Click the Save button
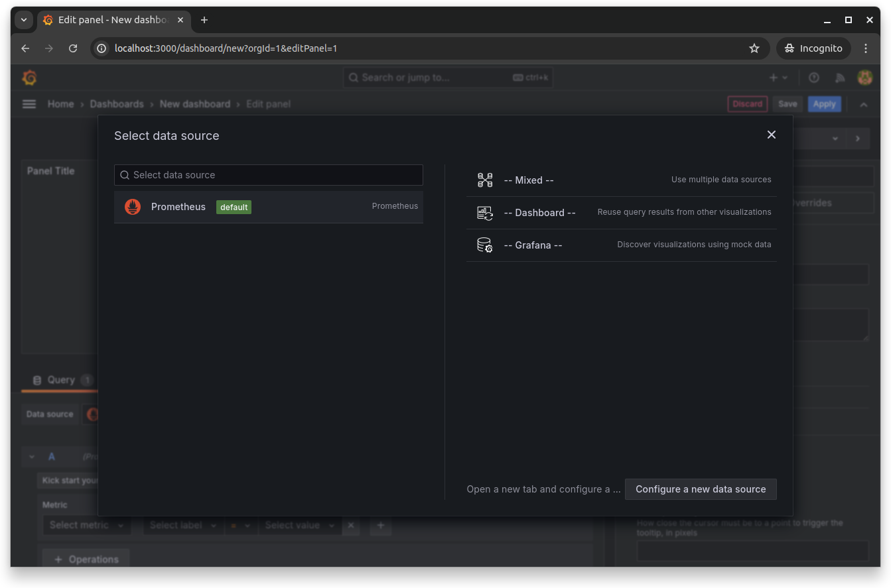The width and height of the screenshot is (891, 588). coord(788,104)
